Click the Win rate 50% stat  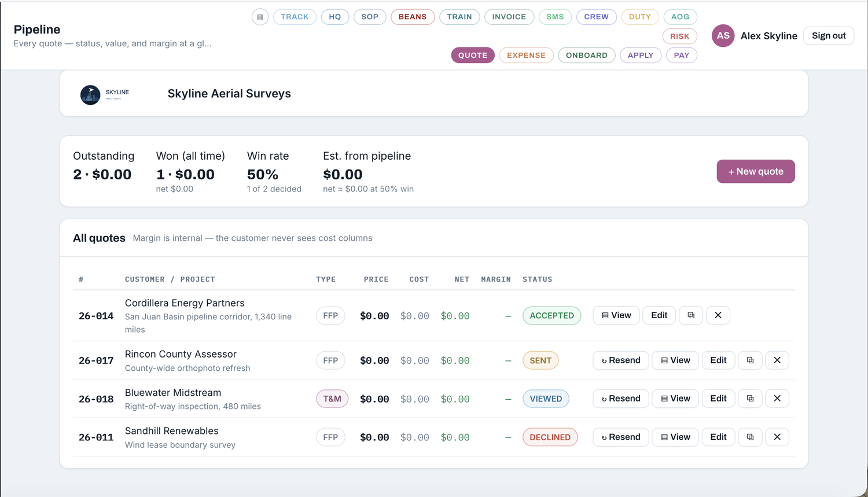[x=274, y=172]
